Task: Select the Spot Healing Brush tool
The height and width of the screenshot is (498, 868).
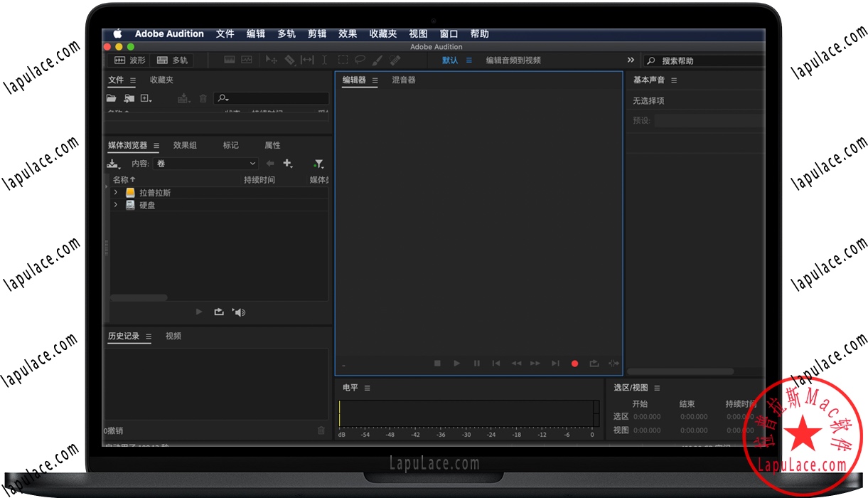Action: tap(395, 60)
